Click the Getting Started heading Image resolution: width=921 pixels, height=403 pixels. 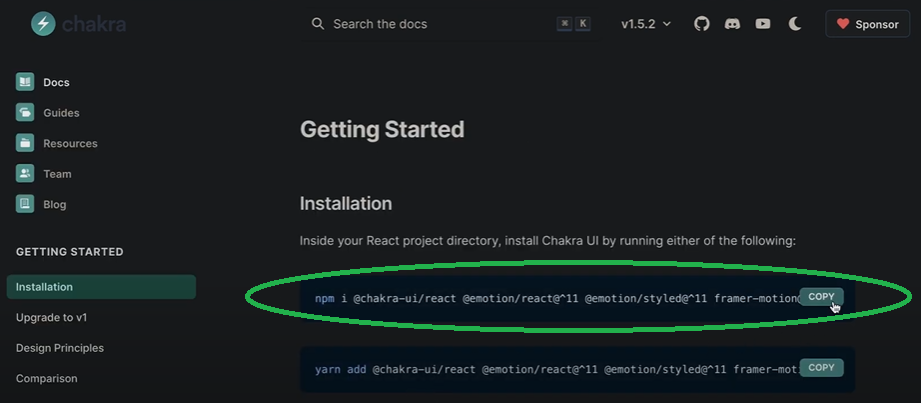[382, 130]
